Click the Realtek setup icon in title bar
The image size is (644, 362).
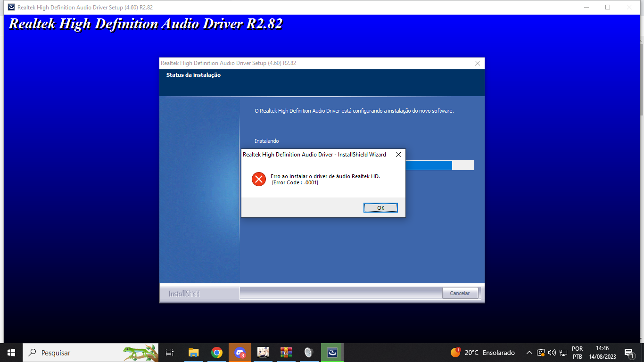pyautogui.click(x=11, y=7)
